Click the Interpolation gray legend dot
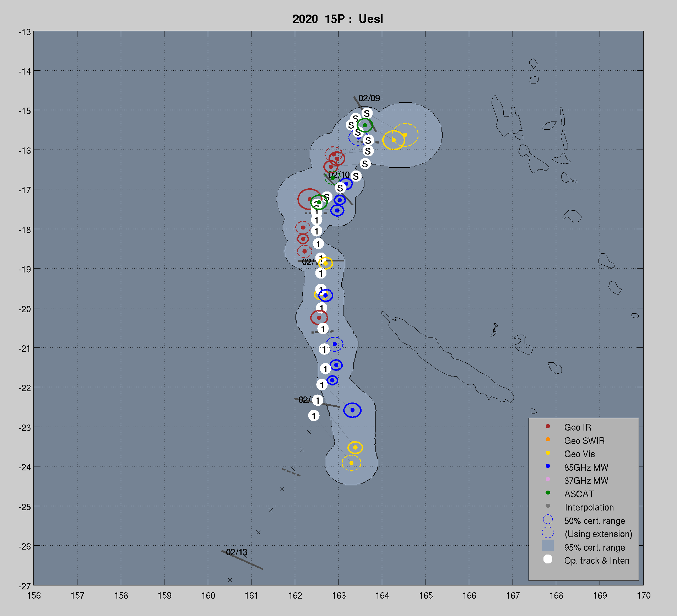Screen dimensions: 677x616 pyautogui.click(x=548, y=506)
